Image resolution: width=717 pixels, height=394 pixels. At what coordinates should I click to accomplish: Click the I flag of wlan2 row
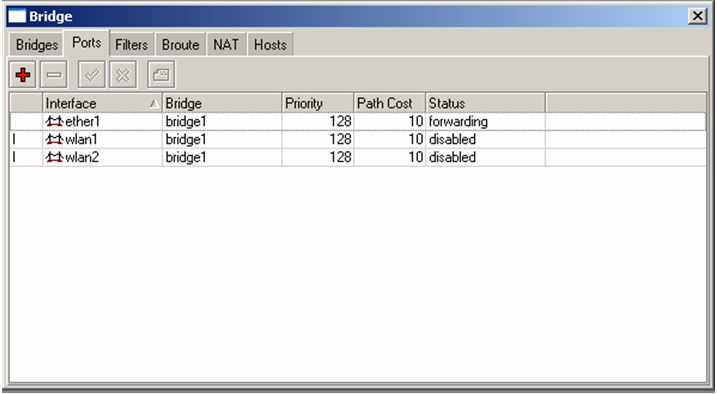tap(14, 157)
